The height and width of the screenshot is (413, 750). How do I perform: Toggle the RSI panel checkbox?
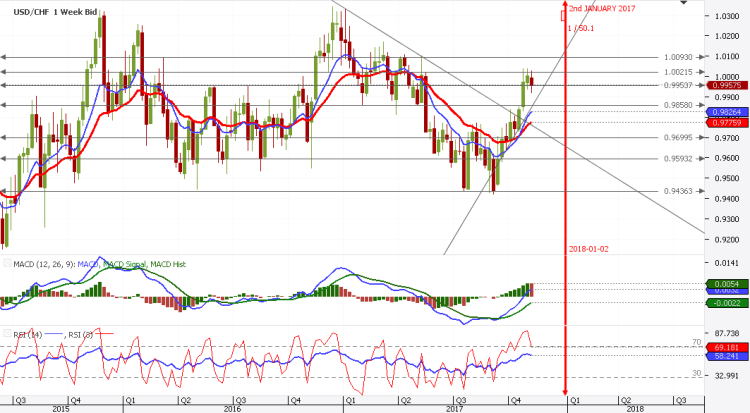[x=8, y=333]
